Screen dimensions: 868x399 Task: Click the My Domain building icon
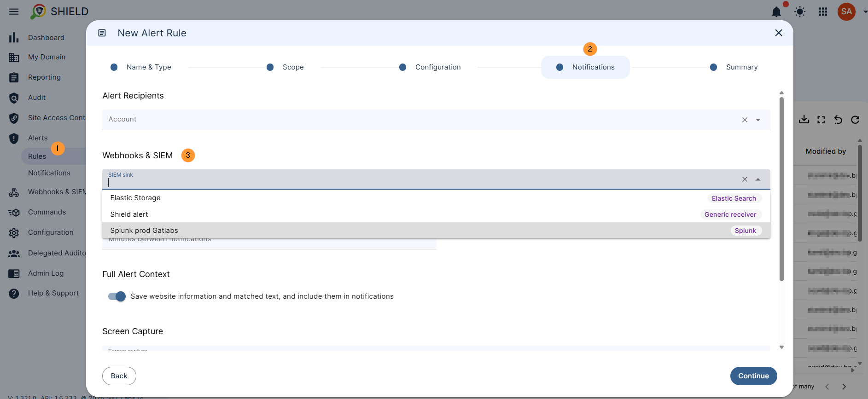pyautogui.click(x=14, y=58)
